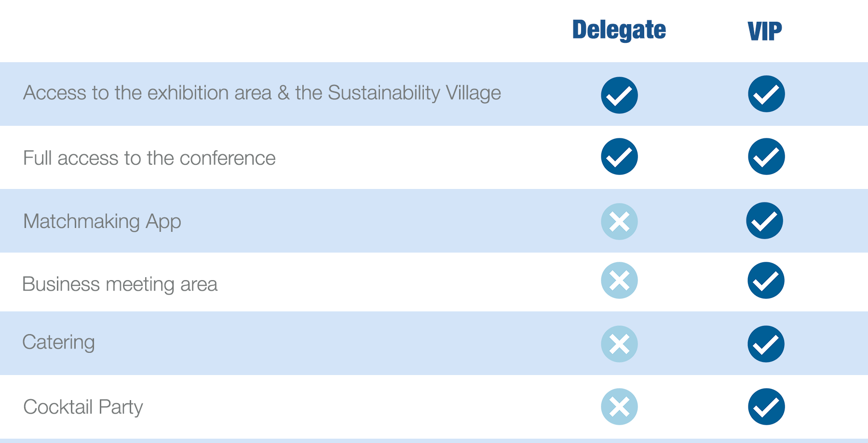The height and width of the screenshot is (443, 868).
Task: Click the Full access to the conference label
Action: pos(149,158)
